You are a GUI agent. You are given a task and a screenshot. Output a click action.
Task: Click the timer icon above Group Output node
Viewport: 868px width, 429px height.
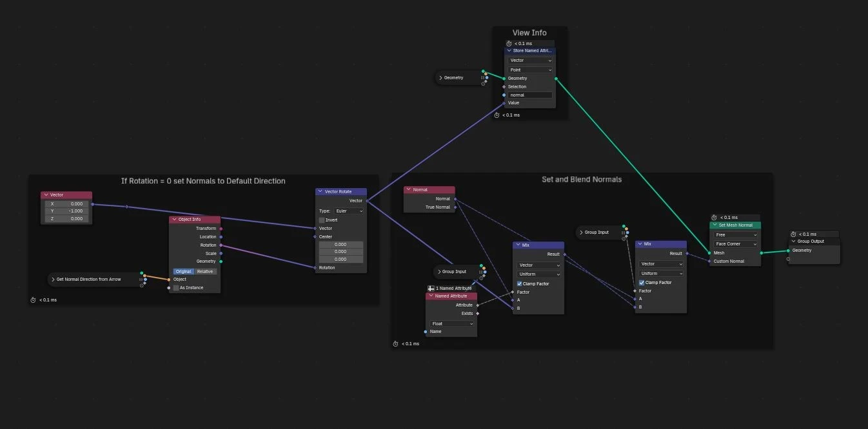pos(794,234)
